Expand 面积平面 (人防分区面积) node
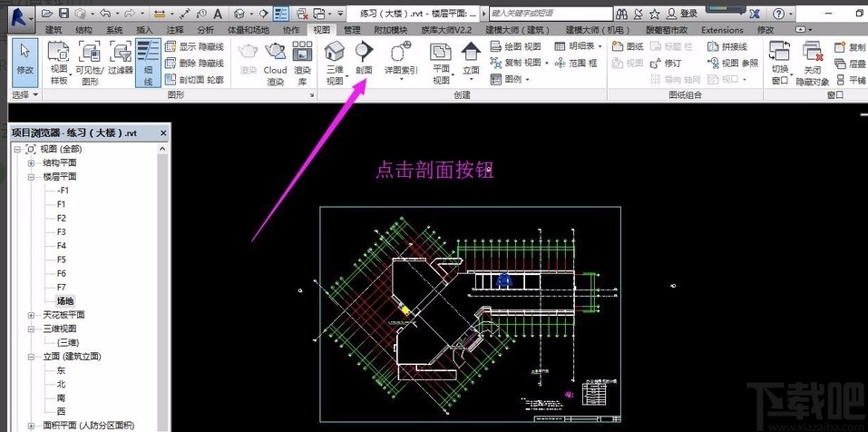Viewport: 868px width, 432px height. [x=31, y=426]
